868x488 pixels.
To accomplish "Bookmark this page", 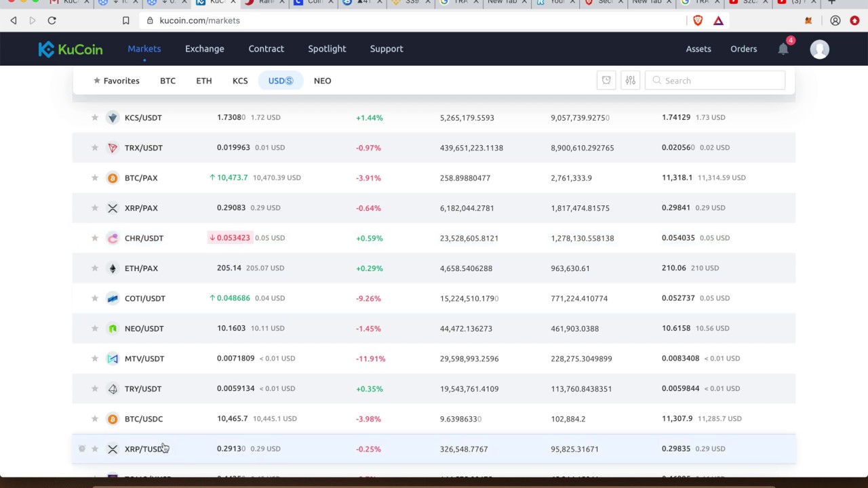I will 125,20.
